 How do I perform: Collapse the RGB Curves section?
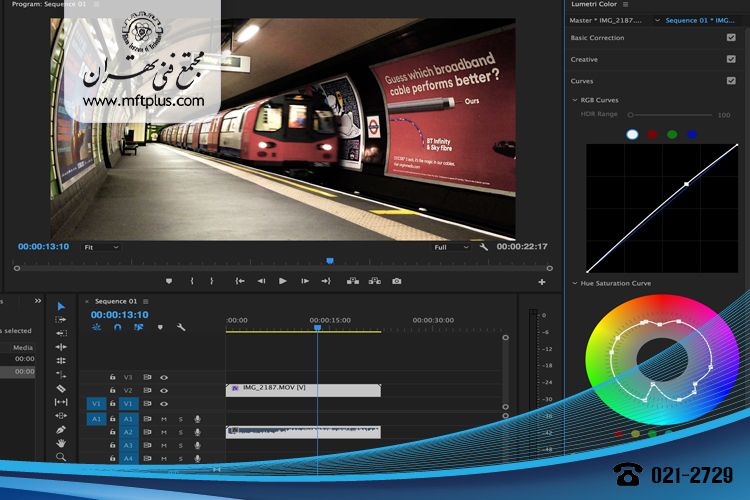(x=574, y=100)
